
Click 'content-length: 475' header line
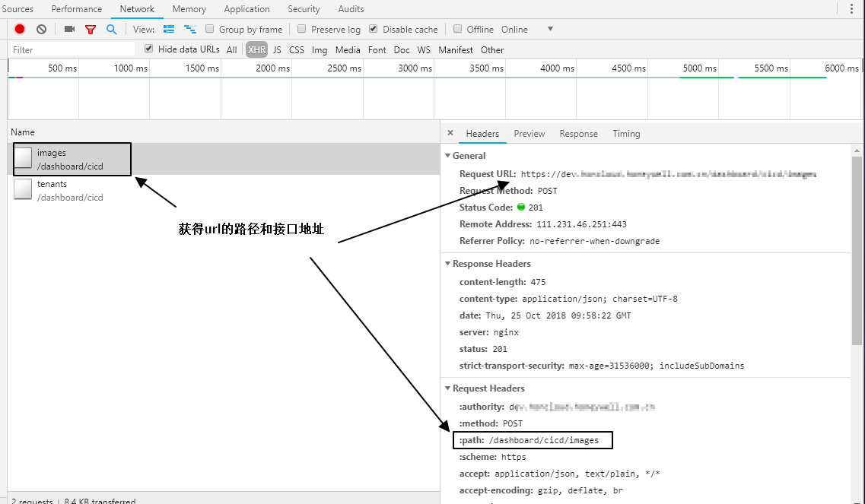[502, 282]
